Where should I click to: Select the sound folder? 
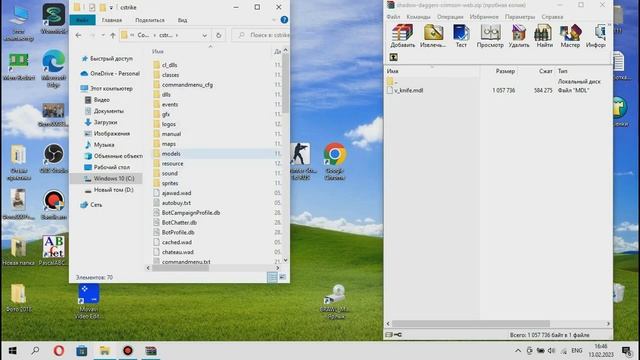click(x=169, y=173)
